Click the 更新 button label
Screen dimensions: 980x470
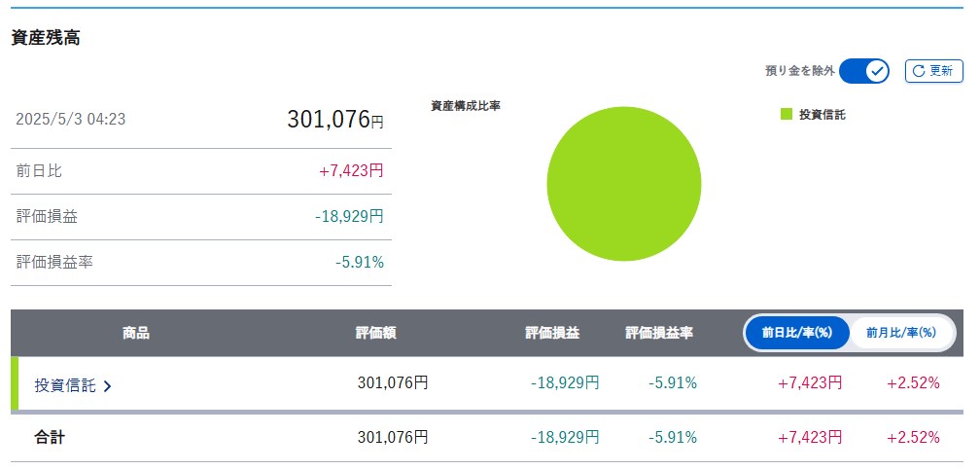(941, 71)
